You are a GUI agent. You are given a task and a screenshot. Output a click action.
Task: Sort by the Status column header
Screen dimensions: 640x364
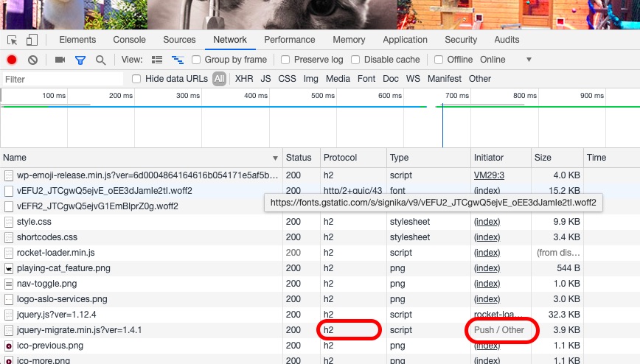[x=302, y=158]
